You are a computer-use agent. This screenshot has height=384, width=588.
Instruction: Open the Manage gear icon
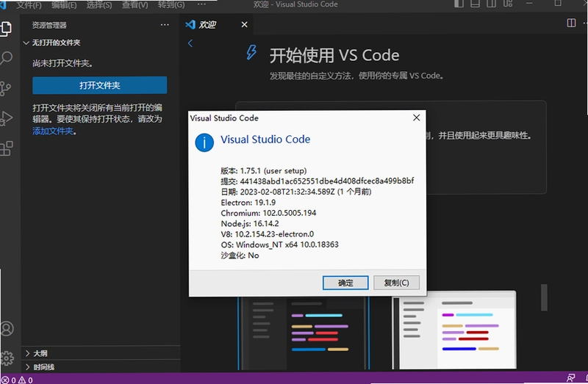point(7,358)
